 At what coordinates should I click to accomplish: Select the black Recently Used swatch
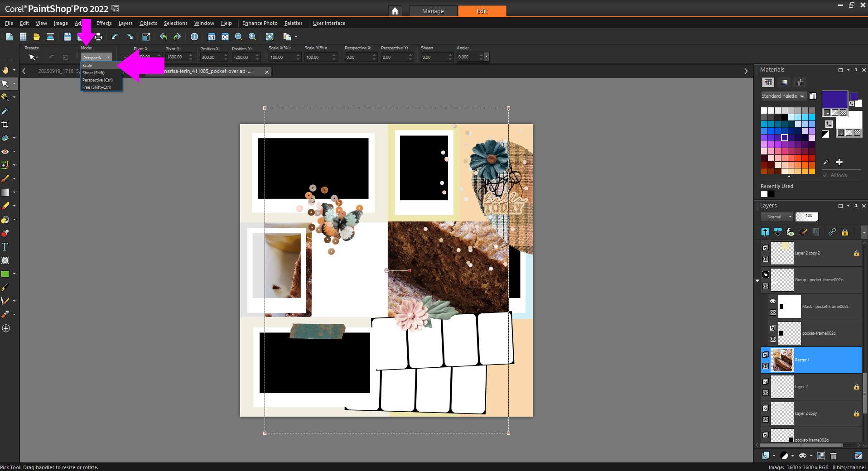pyautogui.click(x=771, y=194)
